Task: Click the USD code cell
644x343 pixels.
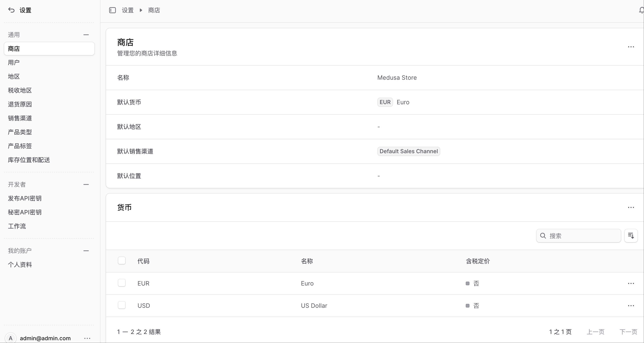Action: tap(144, 306)
